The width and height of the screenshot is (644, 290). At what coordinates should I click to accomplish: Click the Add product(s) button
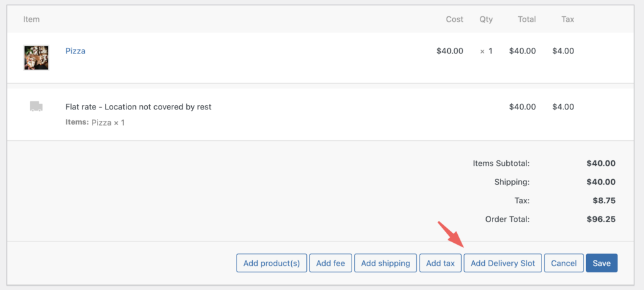pyautogui.click(x=272, y=263)
